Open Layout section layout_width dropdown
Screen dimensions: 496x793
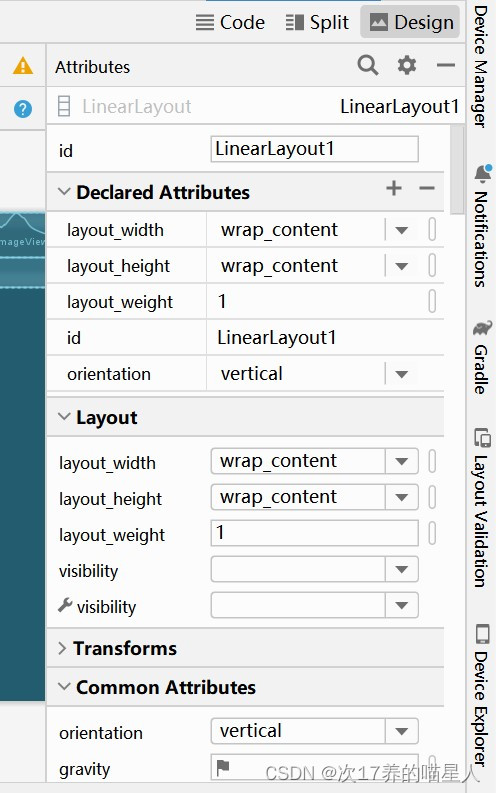(x=401, y=461)
